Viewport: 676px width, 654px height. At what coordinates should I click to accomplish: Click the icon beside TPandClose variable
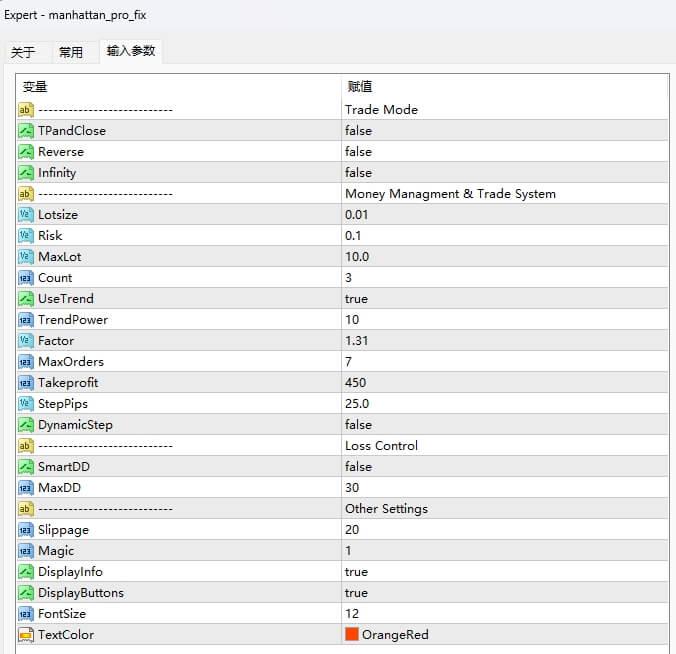(x=26, y=131)
